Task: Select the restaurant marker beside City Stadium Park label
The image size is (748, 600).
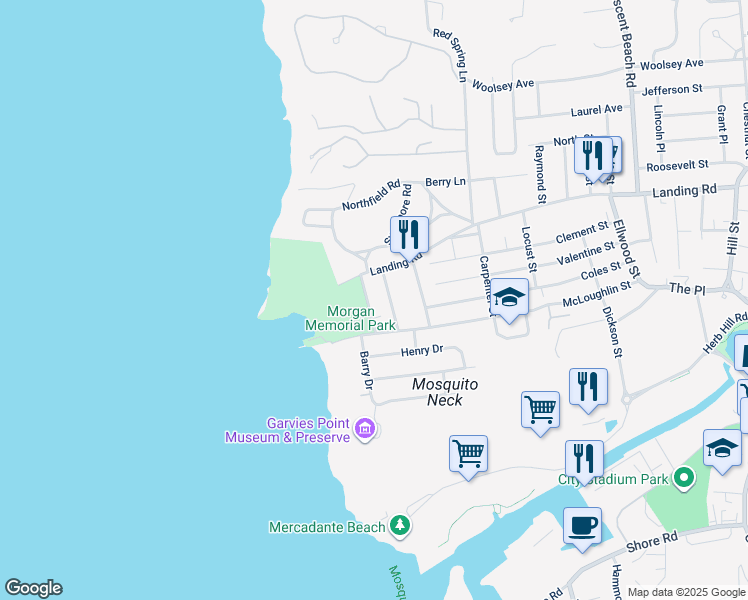Action: click(x=584, y=459)
